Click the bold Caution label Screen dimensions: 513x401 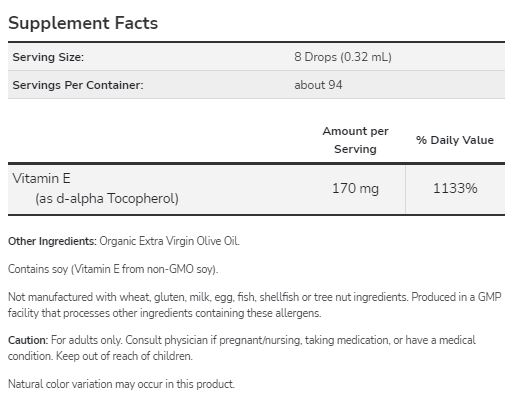tap(28, 340)
